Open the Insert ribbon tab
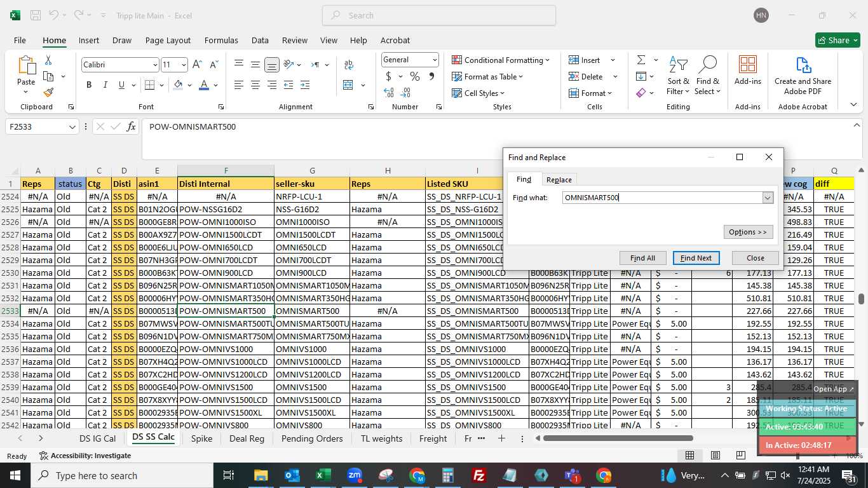Image resolution: width=868 pixels, height=488 pixels. click(89, 40)
